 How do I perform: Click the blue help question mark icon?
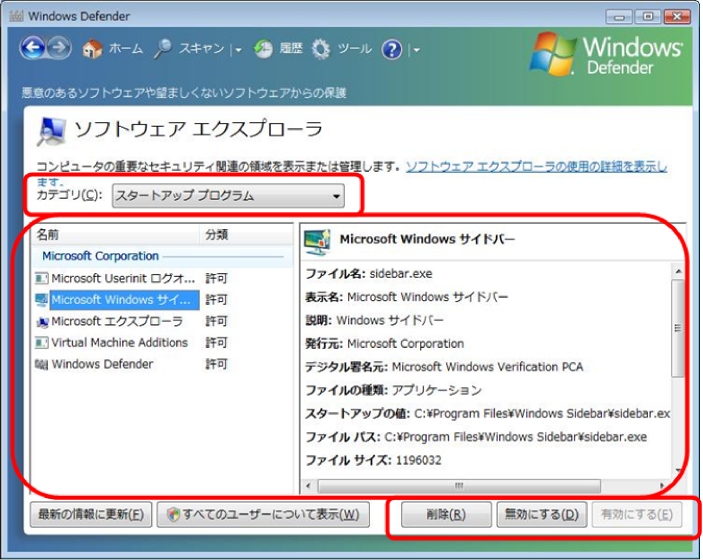pos(392,49)
